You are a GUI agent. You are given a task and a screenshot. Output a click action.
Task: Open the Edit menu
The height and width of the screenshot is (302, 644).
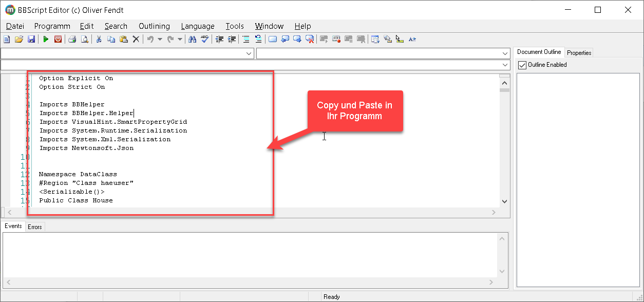tap(87, 26)
